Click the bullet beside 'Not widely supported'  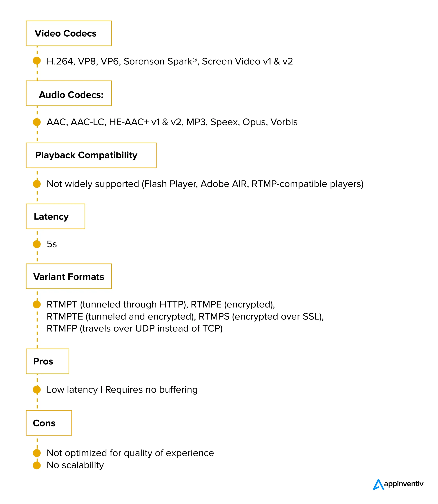pos(37,184)
